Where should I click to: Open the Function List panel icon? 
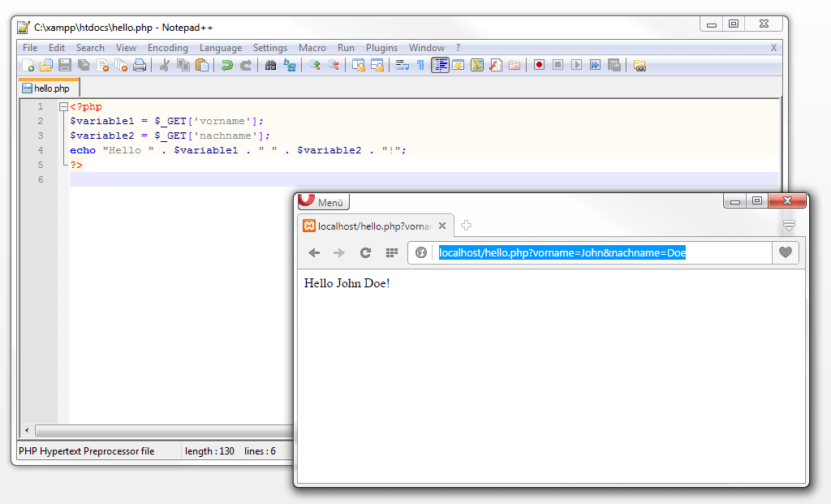[496, 65]
